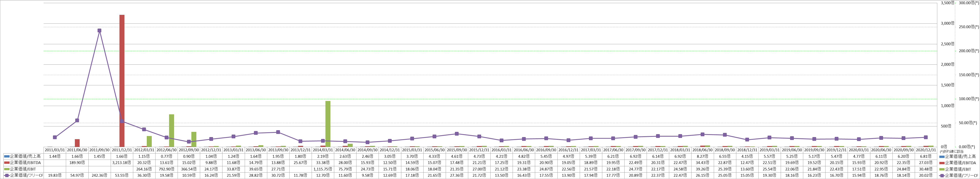Click the 8.27倍 sales multiple cell
Viewport: 980px width, 179px height.
[702, 156]
